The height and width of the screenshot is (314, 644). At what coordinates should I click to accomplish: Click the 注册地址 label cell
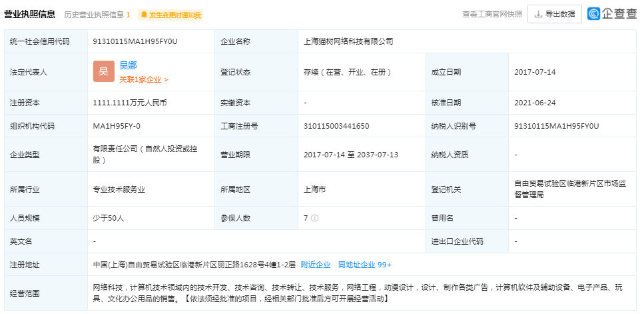pos(46,265)
